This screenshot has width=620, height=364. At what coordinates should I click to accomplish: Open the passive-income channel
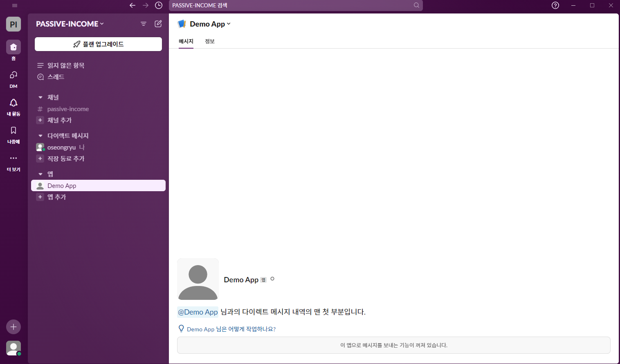(98, 109)
